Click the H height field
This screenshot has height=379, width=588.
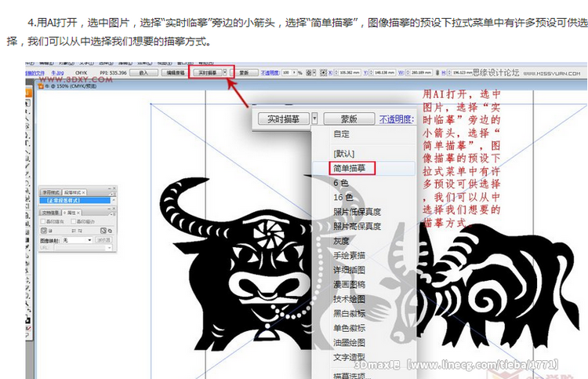(x=462, y=72)
